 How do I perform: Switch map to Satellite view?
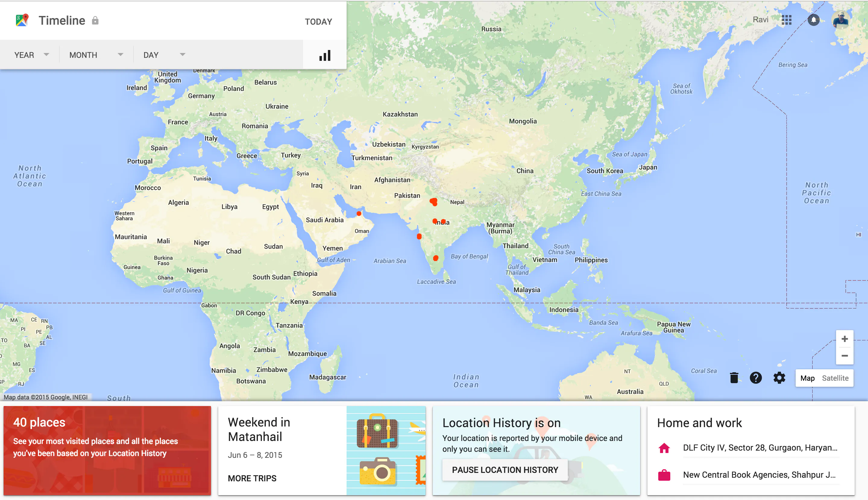[x=835, y=378]
